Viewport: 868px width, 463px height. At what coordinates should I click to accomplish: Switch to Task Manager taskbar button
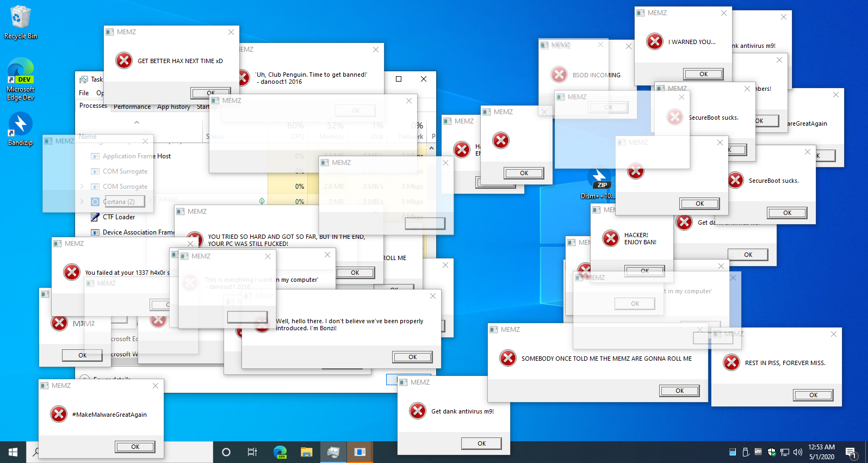coord(333,452)
